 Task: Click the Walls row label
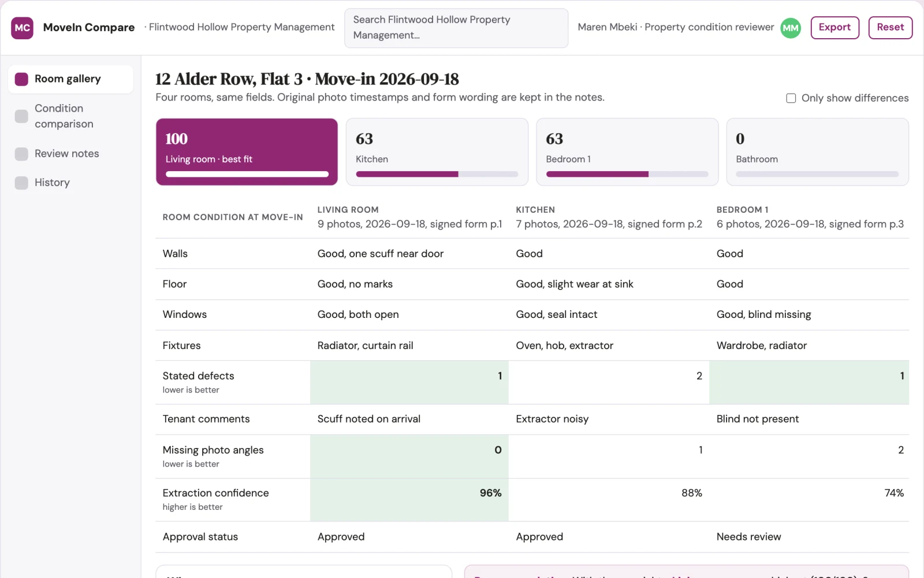point(175,254)
